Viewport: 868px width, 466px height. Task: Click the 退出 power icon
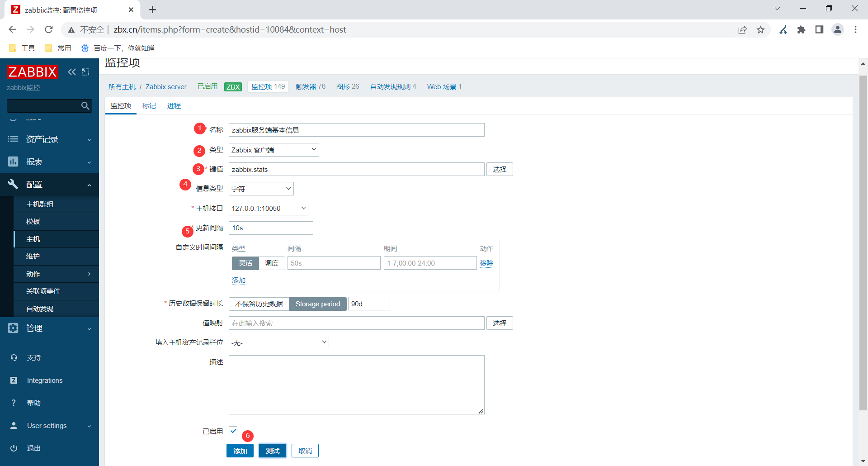14,448
